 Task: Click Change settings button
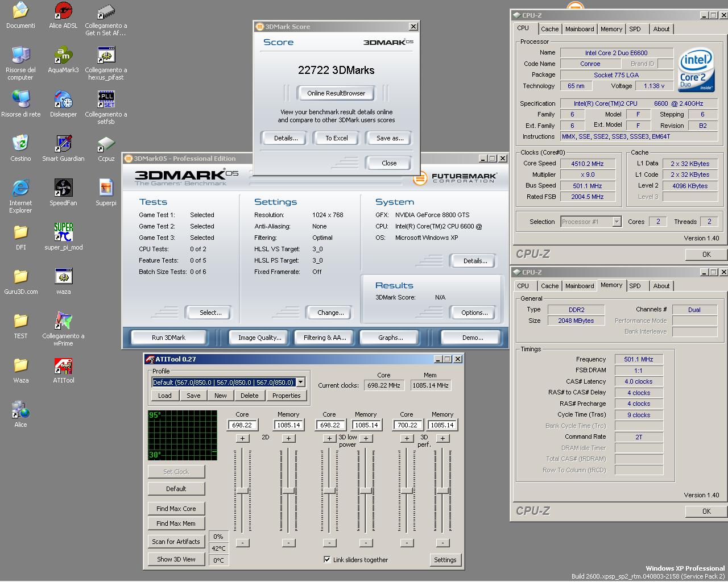(330, 313)
